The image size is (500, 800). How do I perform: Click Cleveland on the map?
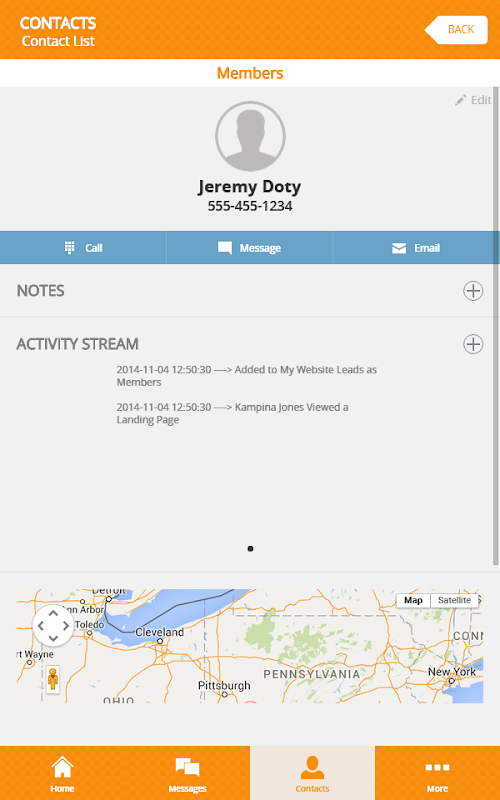click(159, 633)
